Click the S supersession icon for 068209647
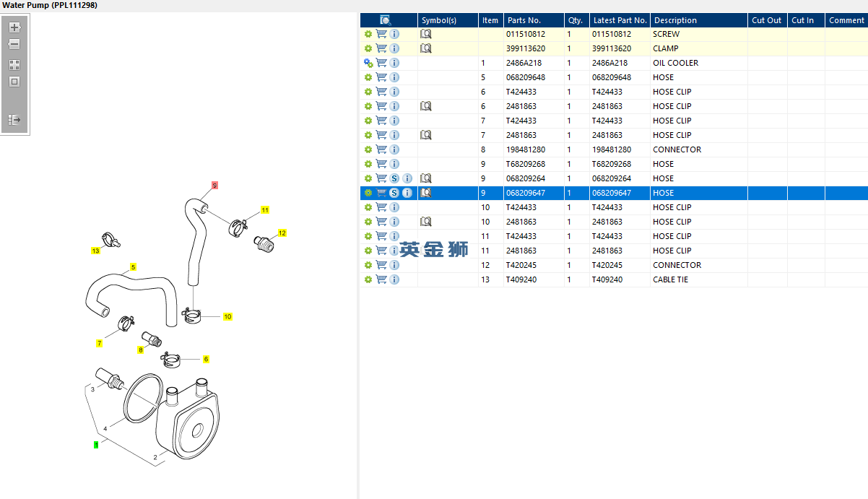 coord(394,193)
